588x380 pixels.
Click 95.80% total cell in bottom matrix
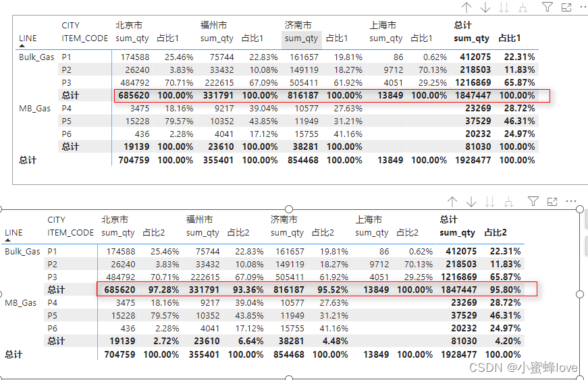tap(505, 290)
